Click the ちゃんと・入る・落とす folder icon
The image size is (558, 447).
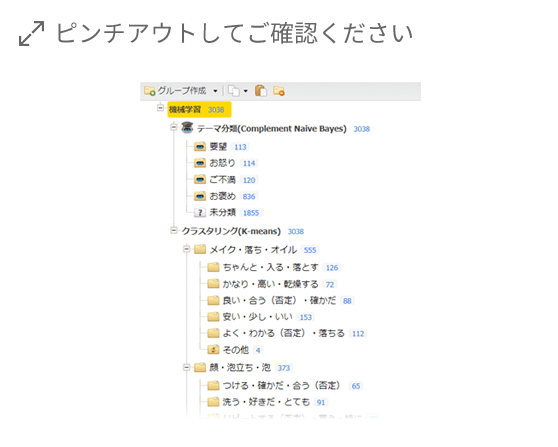(x=213, y=267)
